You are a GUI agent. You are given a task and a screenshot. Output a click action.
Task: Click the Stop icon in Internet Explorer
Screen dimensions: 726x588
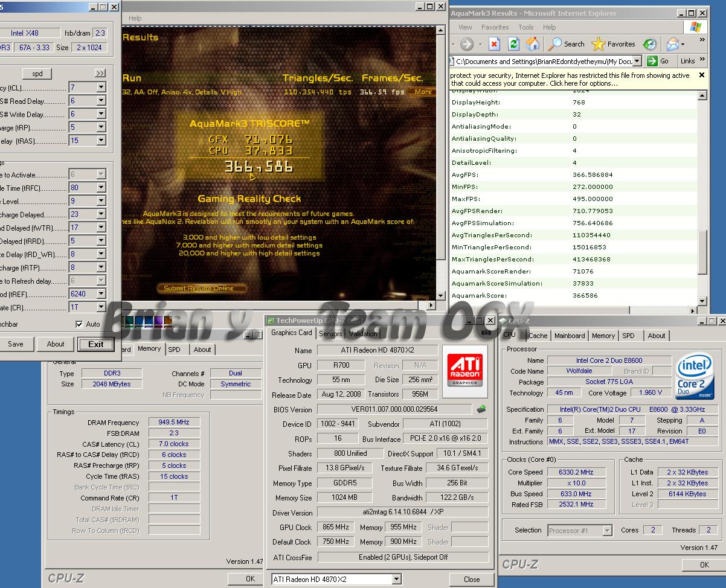click(494, 44)
